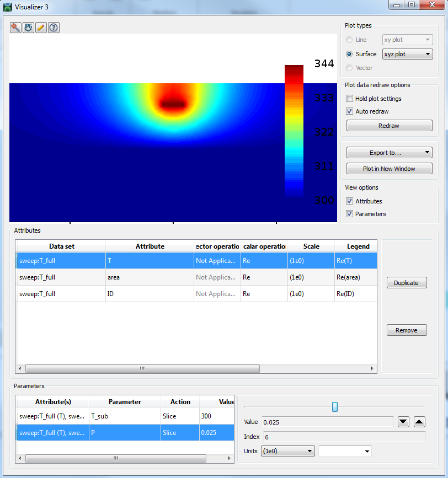448x478 pixels.
Task: Click the parameter value down arrow button
Action: coord(403,422)
